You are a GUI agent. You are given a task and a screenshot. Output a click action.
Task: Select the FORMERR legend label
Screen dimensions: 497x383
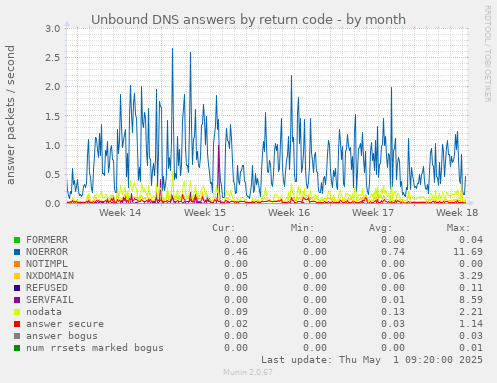click(x=47, y=240)
